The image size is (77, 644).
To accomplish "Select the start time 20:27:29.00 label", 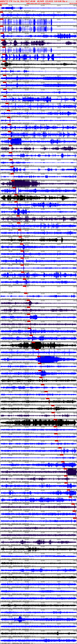I will 4,4.
